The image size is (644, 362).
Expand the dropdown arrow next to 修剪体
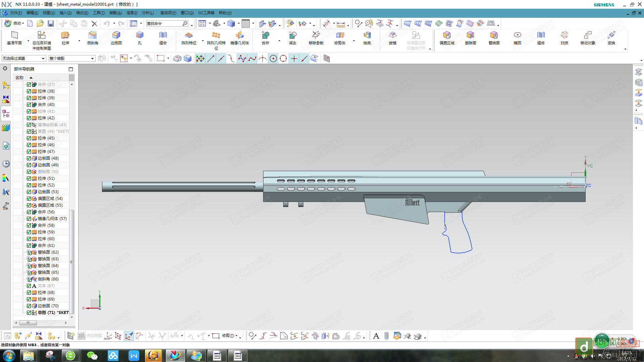354,41
